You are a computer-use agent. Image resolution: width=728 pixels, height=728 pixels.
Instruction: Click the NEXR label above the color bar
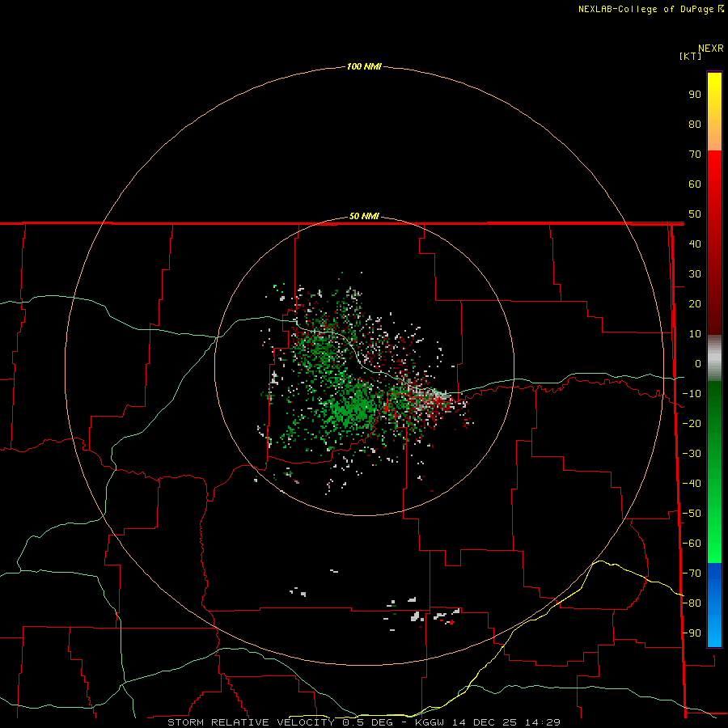pyautogui.click(x=711, y=49)
